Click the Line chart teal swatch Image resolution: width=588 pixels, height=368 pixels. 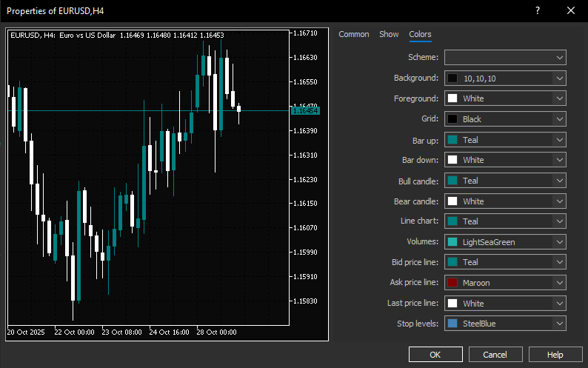(452, 221)
